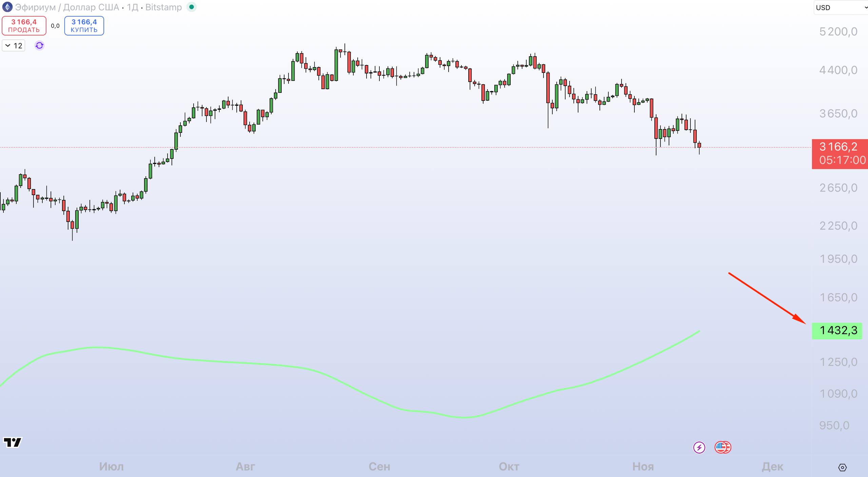The width and height of the screenshot is (868, 477).
Task: Open the 1Д timeframe selector in title
Action: click(x=132, y=7)
